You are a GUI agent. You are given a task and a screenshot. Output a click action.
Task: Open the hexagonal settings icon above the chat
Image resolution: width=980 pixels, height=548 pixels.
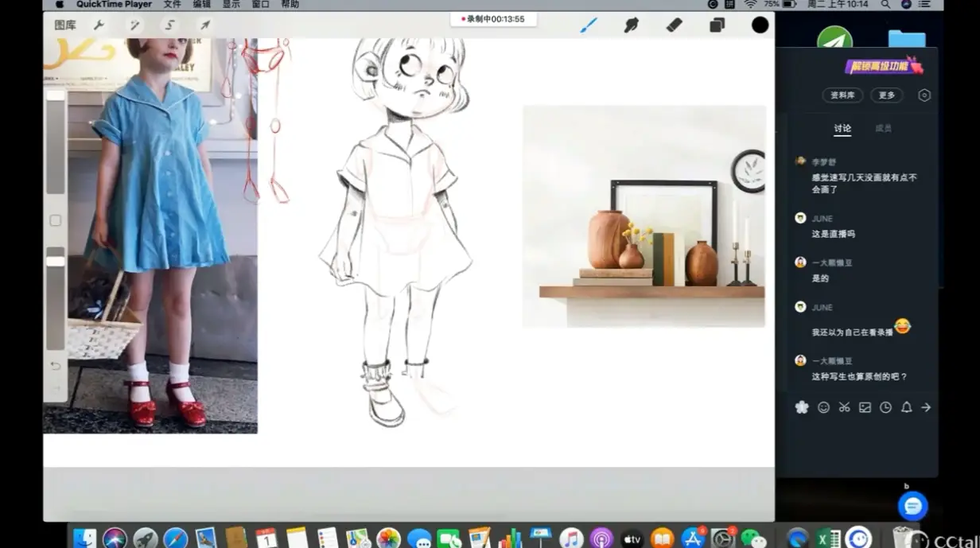(x=924, y=95)
